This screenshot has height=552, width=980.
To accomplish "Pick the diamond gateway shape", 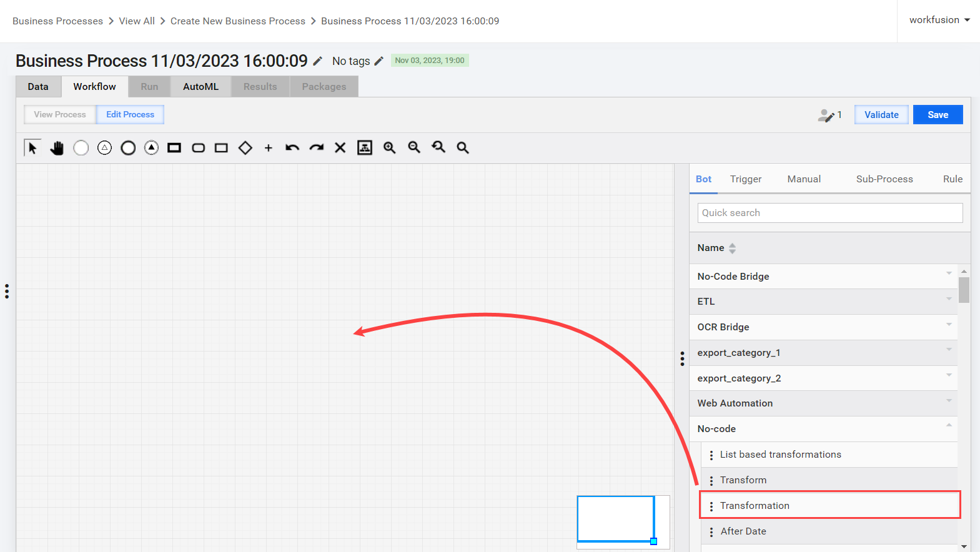I will 245,148.
